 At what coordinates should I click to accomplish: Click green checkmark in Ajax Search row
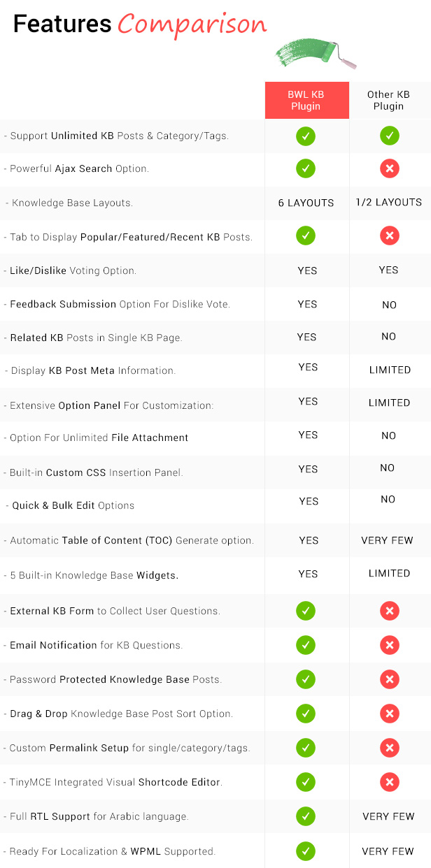click(306, 169)
